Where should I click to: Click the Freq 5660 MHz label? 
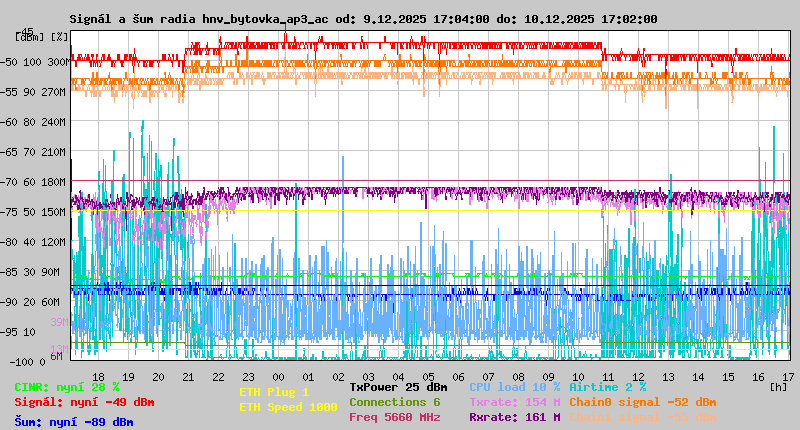coord(394,417)
